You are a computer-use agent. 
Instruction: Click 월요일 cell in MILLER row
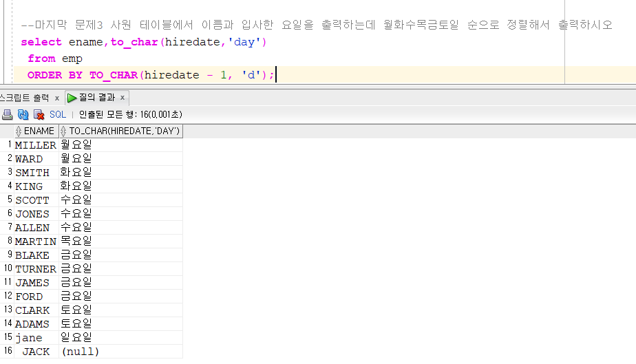point(121,145)
